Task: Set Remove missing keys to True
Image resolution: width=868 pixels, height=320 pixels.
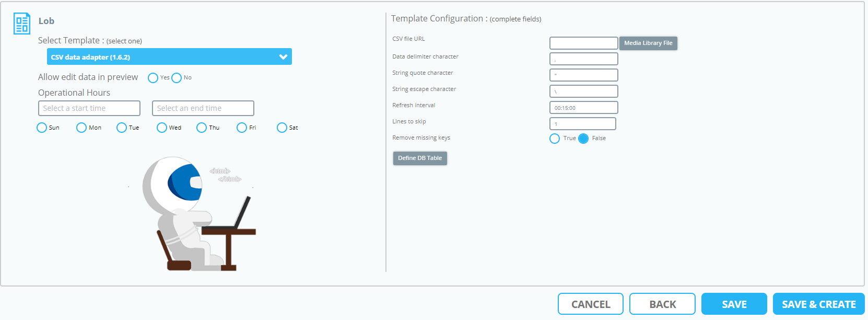Action: pos(554,138)
